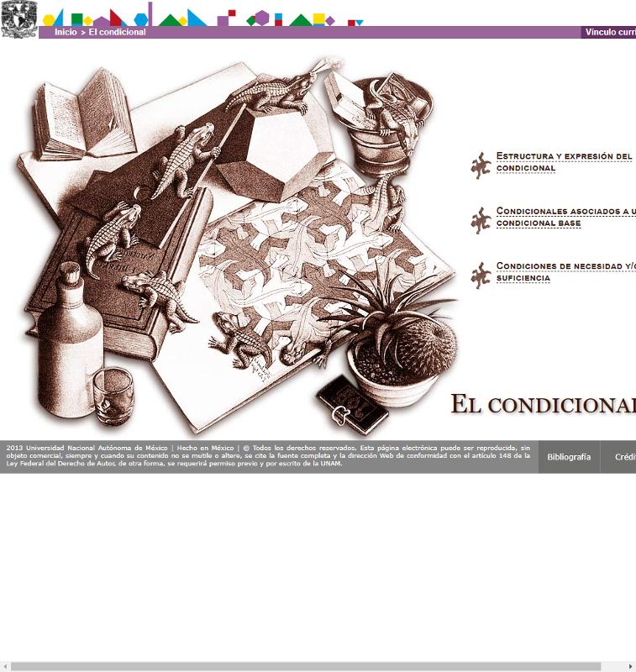The width and height of the screenshot is (636, 672).
Task: Open 'Condiciones de necesidad y/o suficiencia' link
Action: 565,271
